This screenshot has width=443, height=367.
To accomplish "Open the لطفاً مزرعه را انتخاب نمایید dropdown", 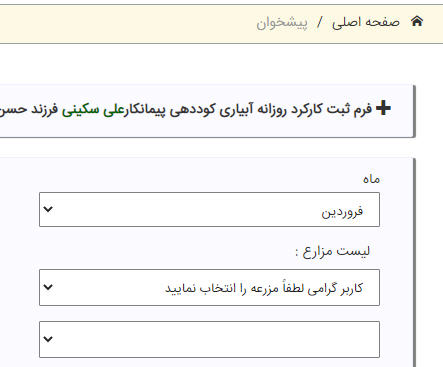I will 209,287.
